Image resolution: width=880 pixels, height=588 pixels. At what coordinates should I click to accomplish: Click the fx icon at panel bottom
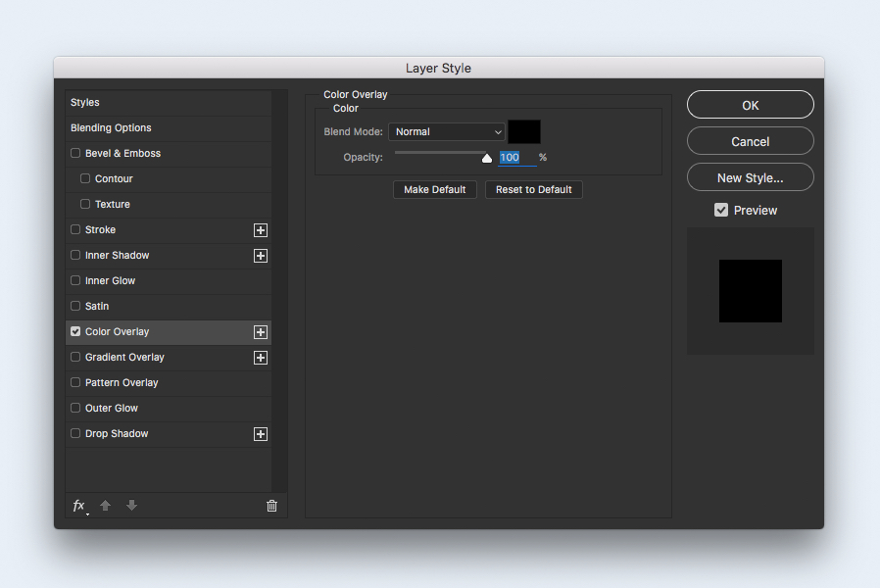[x=78, y=506]
